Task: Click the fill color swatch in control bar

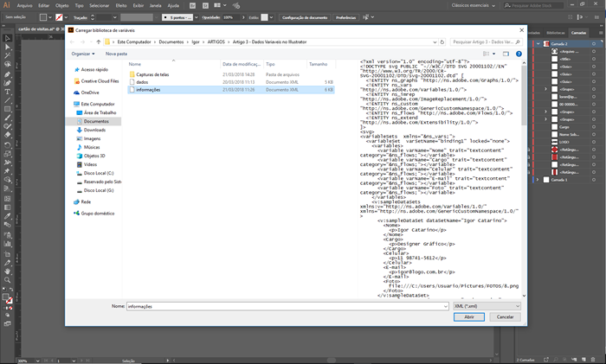Action: pos(43,17)
